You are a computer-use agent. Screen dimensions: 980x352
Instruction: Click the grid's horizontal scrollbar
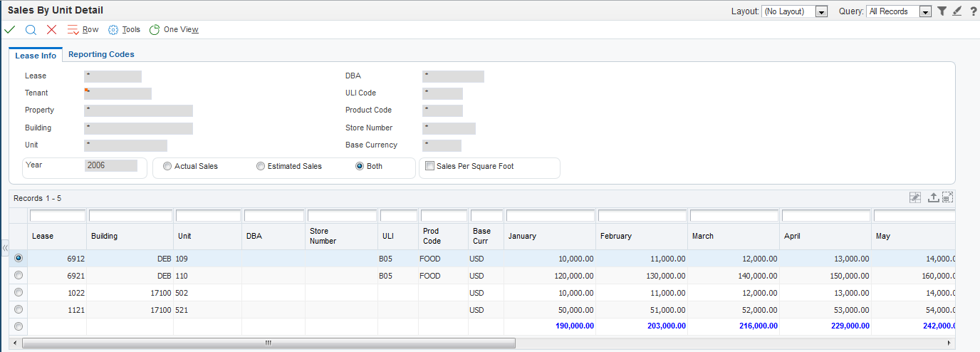click(269, 343)
